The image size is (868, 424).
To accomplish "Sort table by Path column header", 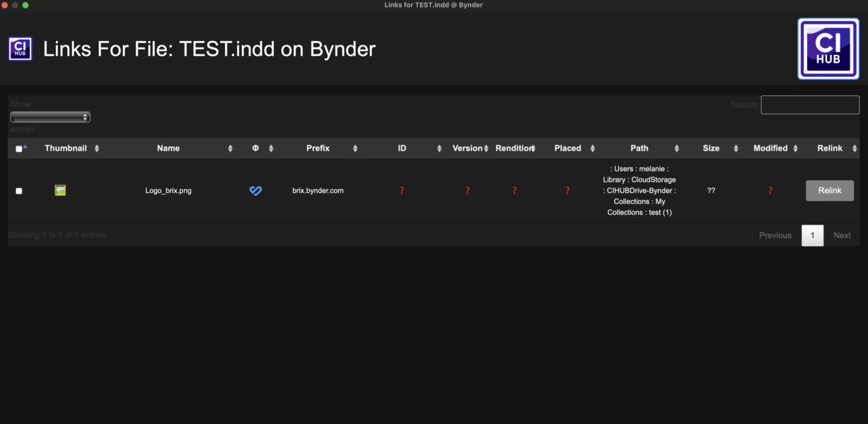I will click(x=639, y=148).
